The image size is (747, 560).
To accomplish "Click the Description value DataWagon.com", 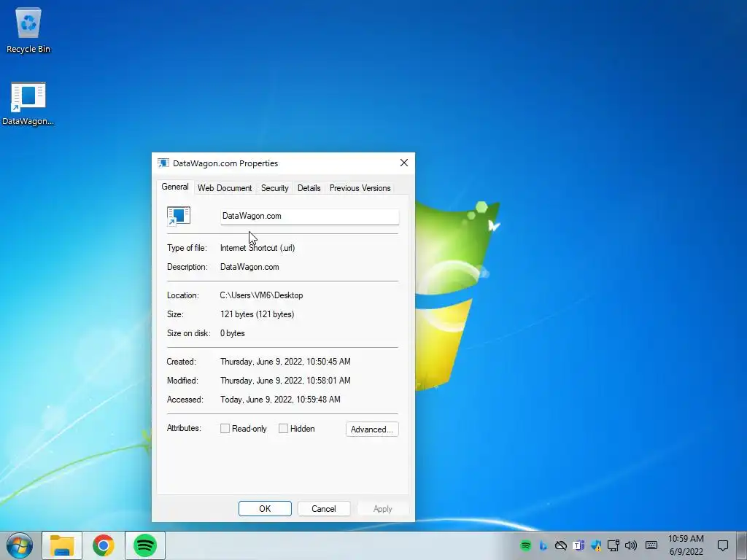I will 249,267.
